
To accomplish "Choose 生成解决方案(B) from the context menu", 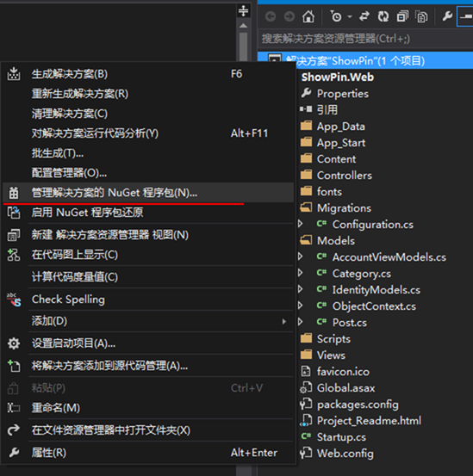I will pos(148,74).
